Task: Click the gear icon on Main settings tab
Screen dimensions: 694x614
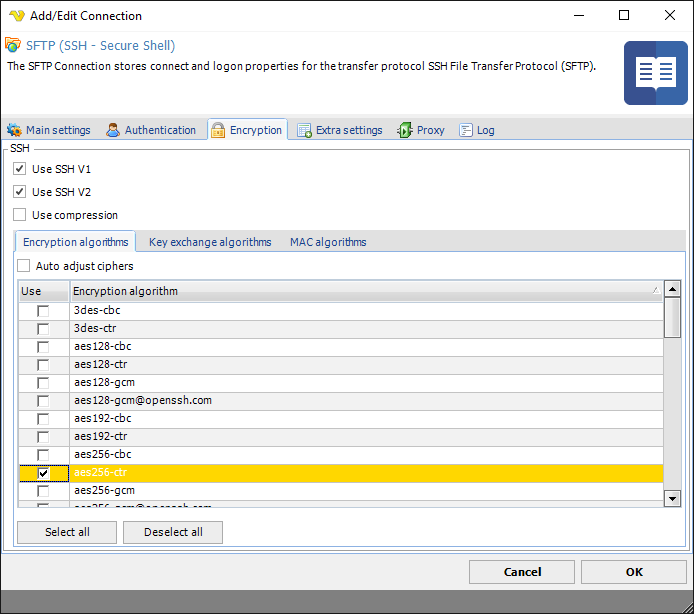Action: (14, 130)
